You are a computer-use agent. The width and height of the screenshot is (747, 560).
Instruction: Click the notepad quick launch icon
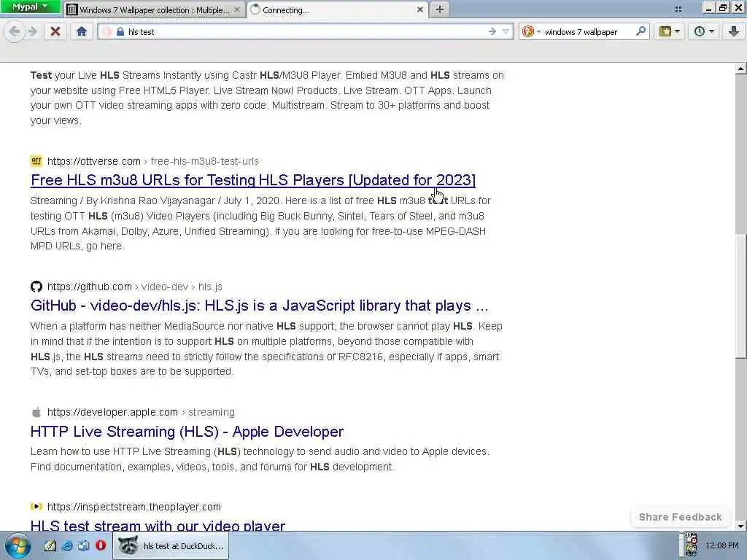click(x=50, y=545)
